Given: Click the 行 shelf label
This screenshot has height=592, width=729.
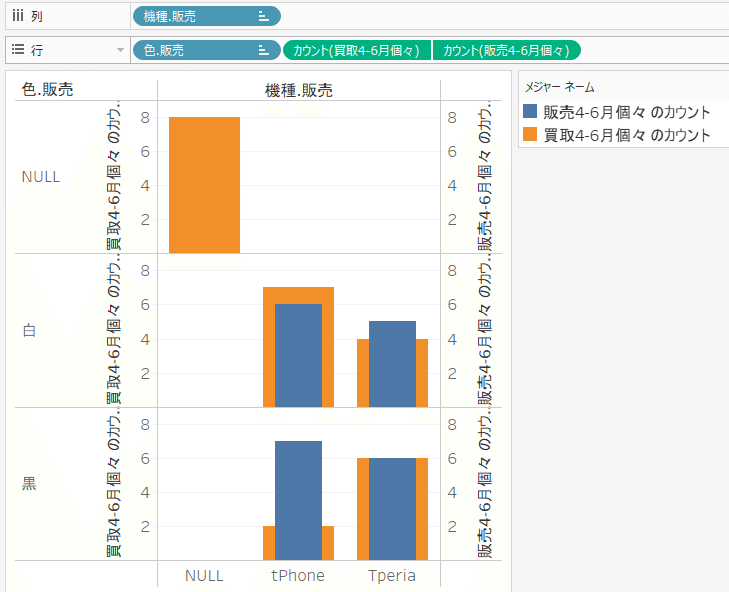Looking at the screenshot, I should pyautogui.click(x=37, y=50).
